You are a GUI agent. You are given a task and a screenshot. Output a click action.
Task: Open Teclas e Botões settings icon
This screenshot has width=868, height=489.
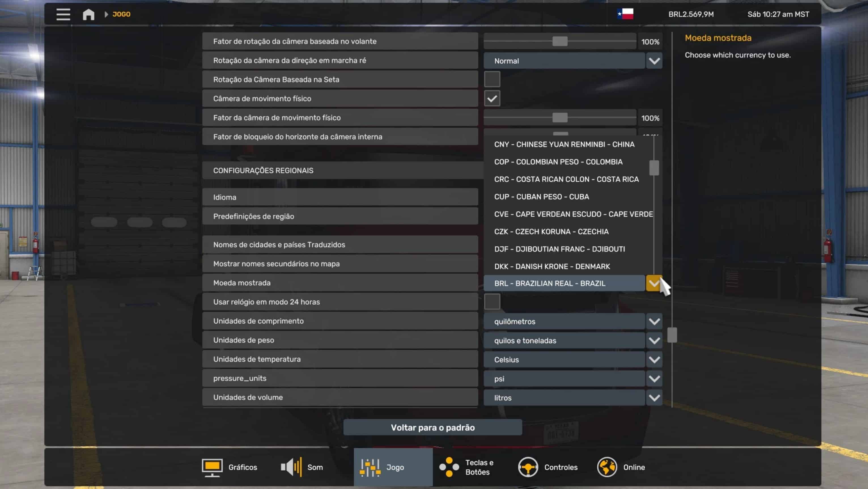[449, 467]
